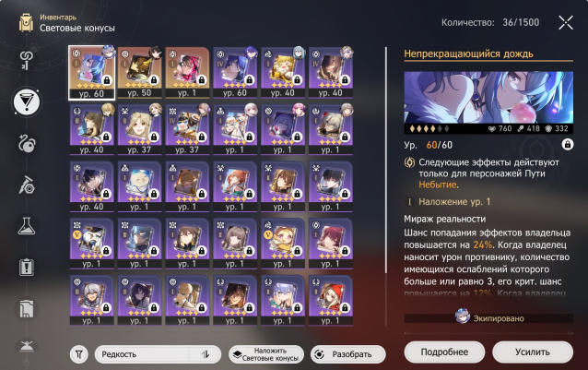Click the top sidebar valuables icon

(27, 60)
